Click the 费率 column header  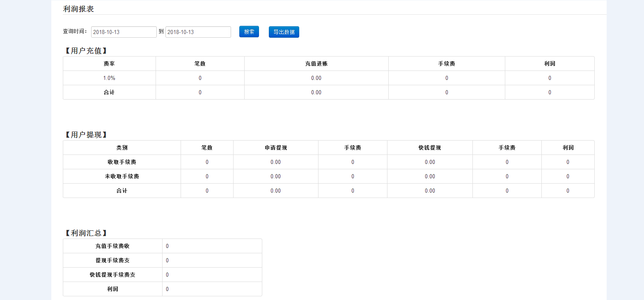(109, 64)
